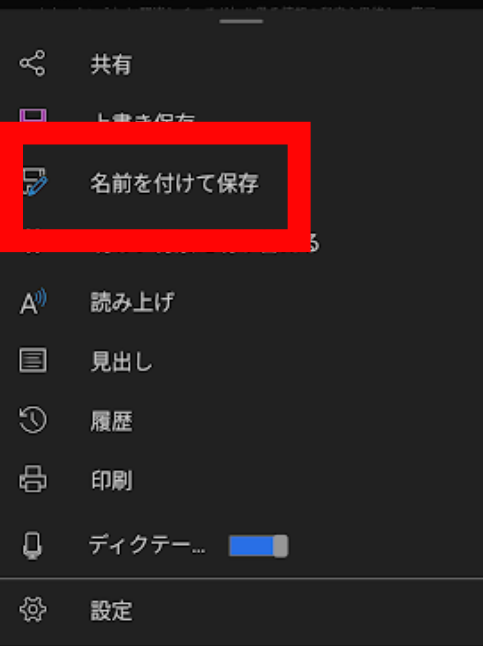Image resolution: width=484 pixels, height=647 pixels.
Task: Select 名前を付けて保存
Action: click(x=174, y=183)
